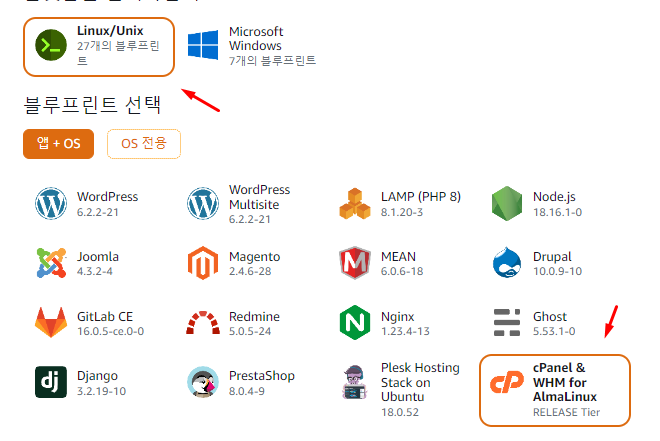660x441 pixels.
Task: Click the Microsoft Windows platform title
Action: (256, 39)
